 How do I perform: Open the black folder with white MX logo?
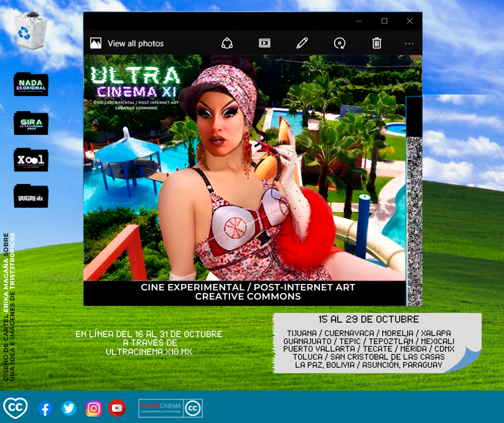[x=31, y=196]
